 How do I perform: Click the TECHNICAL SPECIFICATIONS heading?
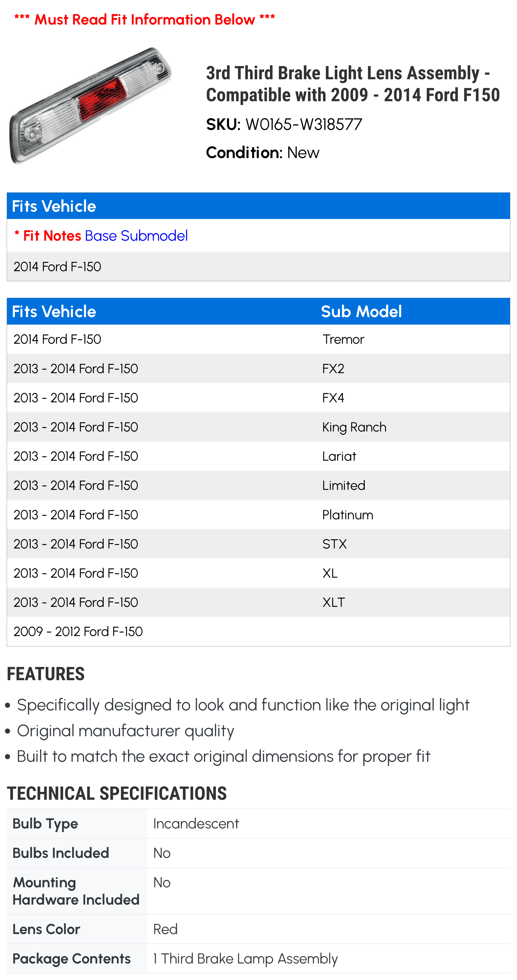click(x=117, y=794)
